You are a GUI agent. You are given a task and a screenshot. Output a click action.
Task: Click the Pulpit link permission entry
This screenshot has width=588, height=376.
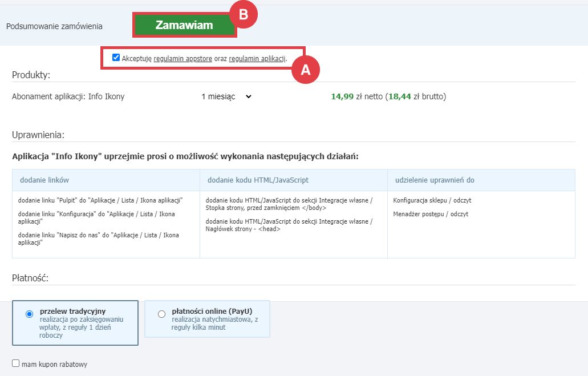(x=100, y=200)
